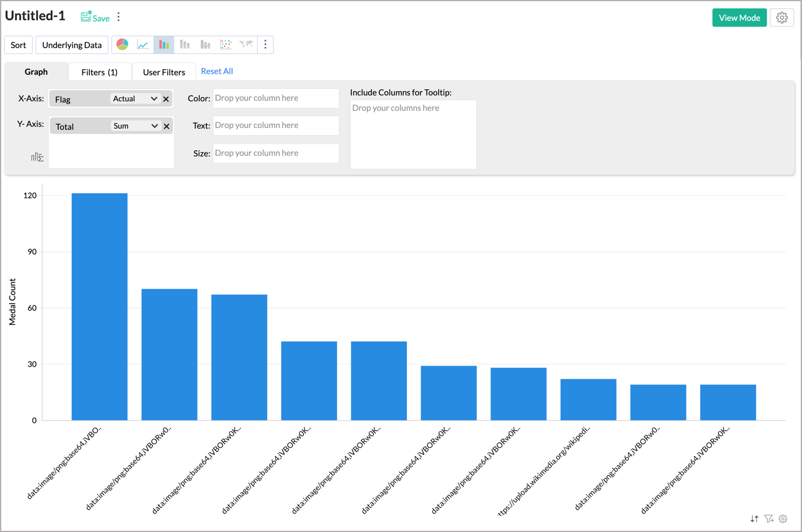Click the page vertical scrollbar
Screen dimensions: 802x532
click(800, 30)
